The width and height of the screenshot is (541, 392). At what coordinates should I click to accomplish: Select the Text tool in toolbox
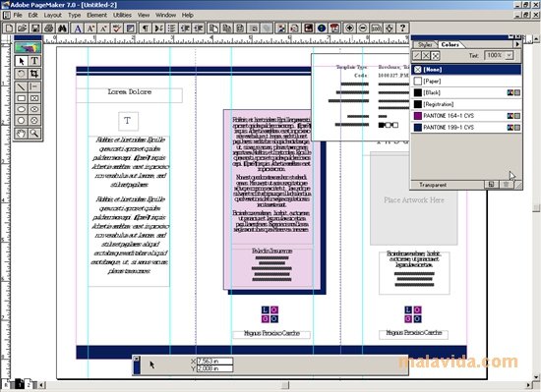pyautogui.click(x=34, y=61)
